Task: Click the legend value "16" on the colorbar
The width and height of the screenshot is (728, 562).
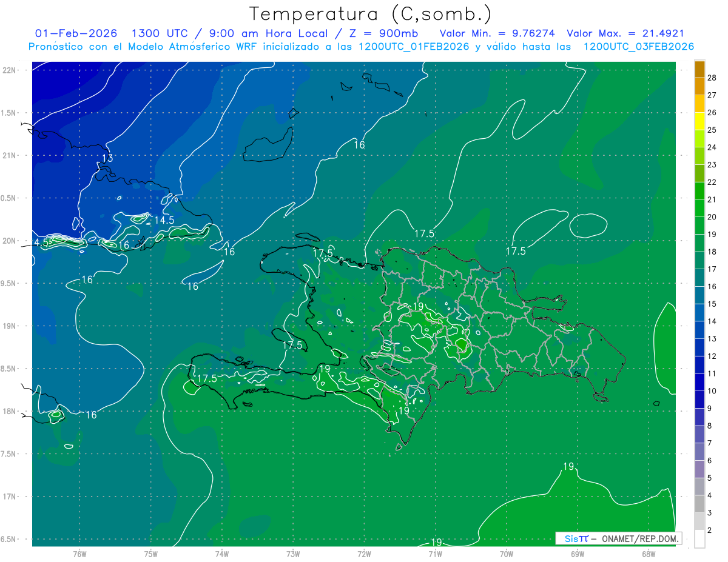Action: click(x=712, y=287)
